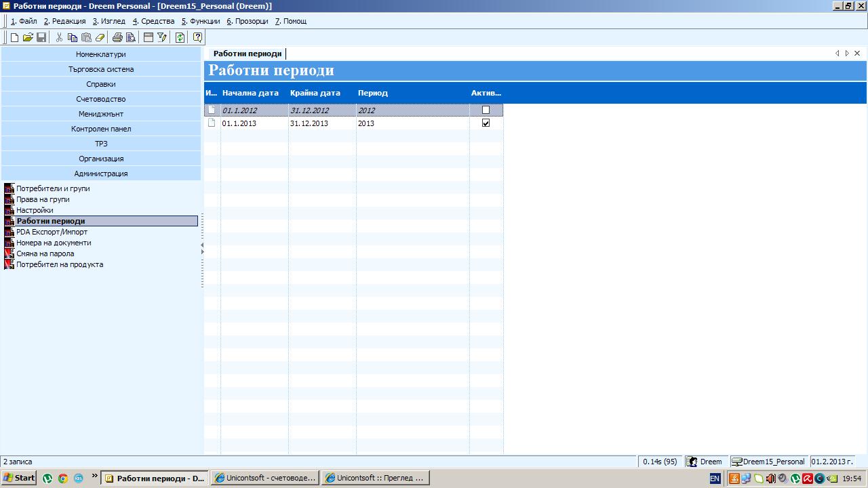
Task: Switch to Unicontsoft - счетоводе... taskbar window
Action: [x=264, y=478]
